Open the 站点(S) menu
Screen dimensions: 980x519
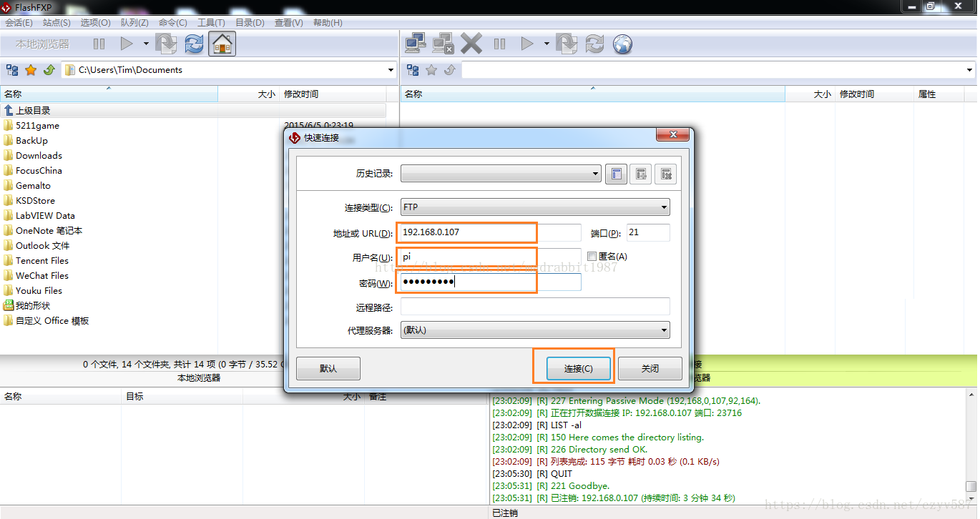[x=57, y=23]
